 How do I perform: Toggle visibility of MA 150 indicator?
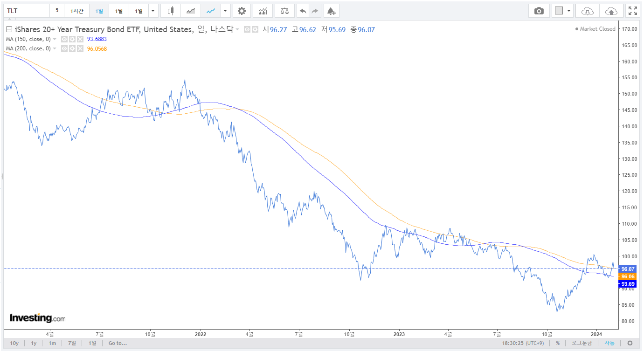coord(64,39)
